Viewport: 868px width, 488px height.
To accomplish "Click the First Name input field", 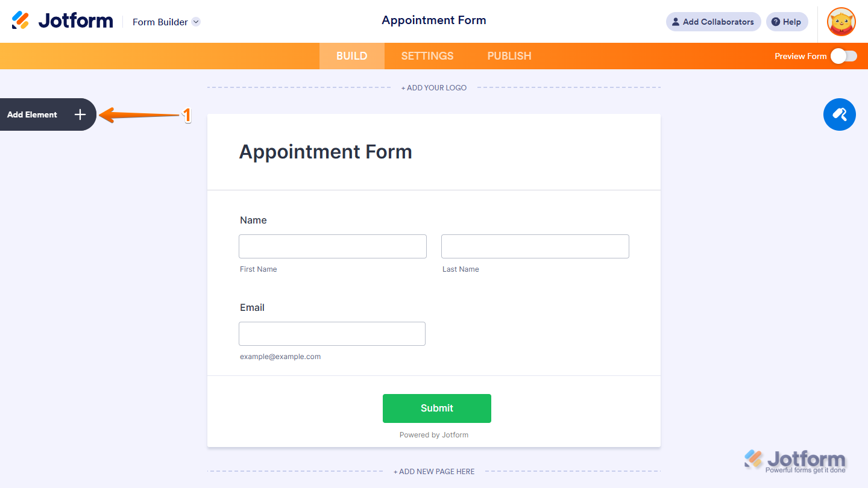I will [332, 246].
